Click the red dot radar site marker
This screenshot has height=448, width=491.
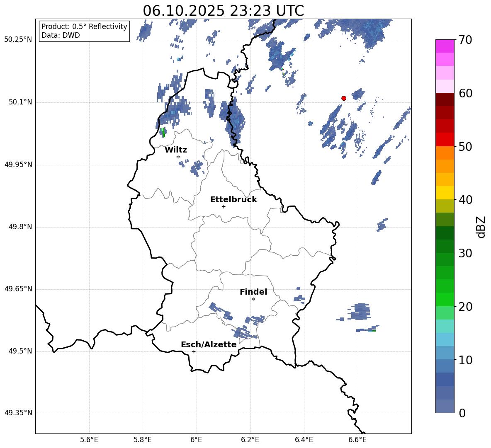(x=344, y=98)
